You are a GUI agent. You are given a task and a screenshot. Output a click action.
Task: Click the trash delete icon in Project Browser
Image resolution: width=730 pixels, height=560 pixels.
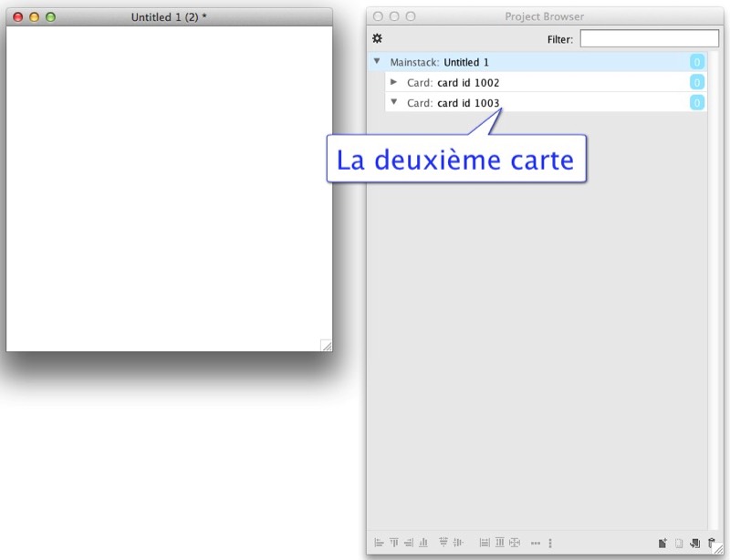coord(711,543)
